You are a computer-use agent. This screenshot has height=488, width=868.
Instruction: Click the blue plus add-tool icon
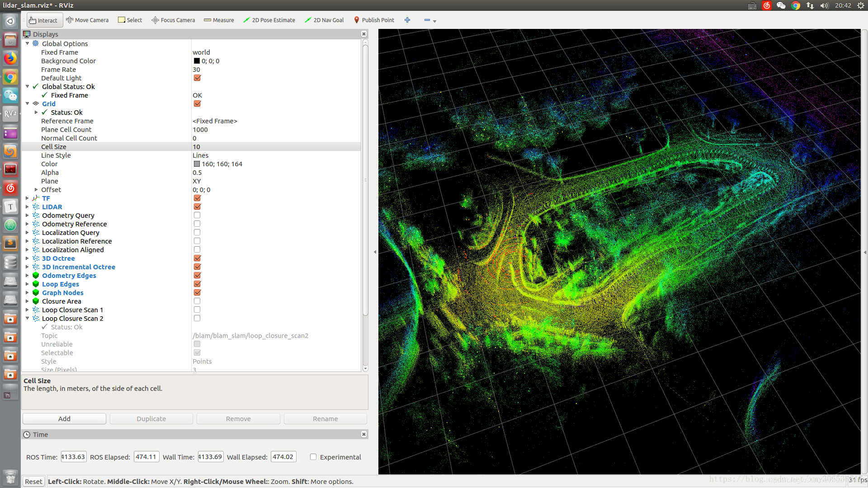(x=407, y=20)
